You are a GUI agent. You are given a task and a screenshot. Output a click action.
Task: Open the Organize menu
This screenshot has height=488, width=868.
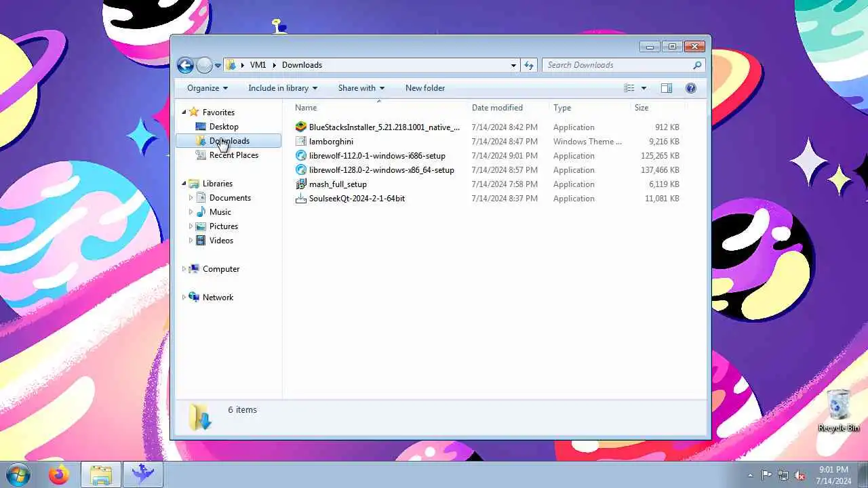tap(208, 88)
